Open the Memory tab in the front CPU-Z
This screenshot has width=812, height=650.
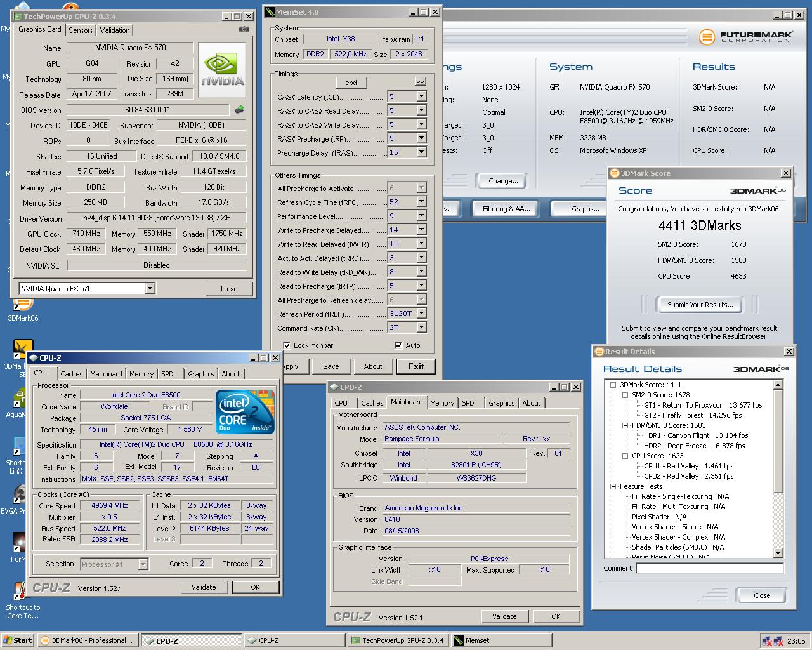[141, 374]
